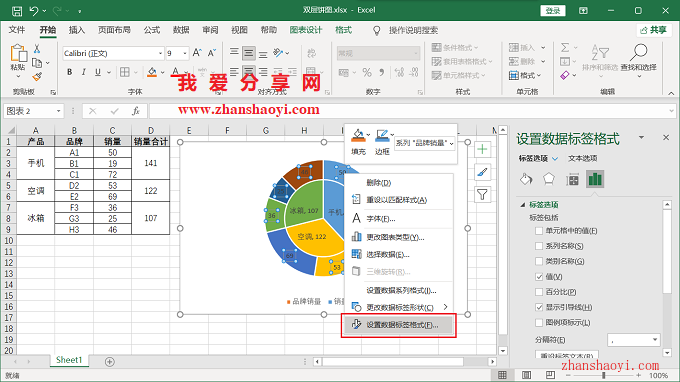Select Label Options bar chart icon
The image size is (680, 382).
pyautogui.click(x=595, y=179)
